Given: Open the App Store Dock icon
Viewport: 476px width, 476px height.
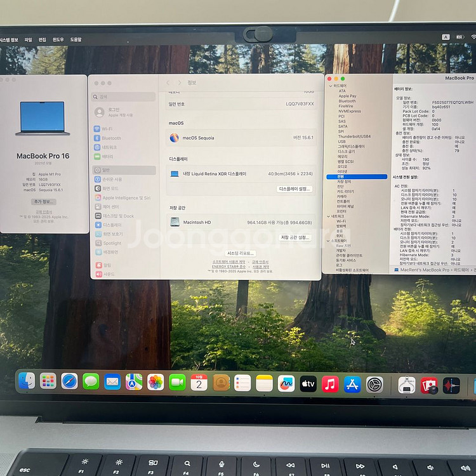Looking at the screenshot, I should [352, 384].
